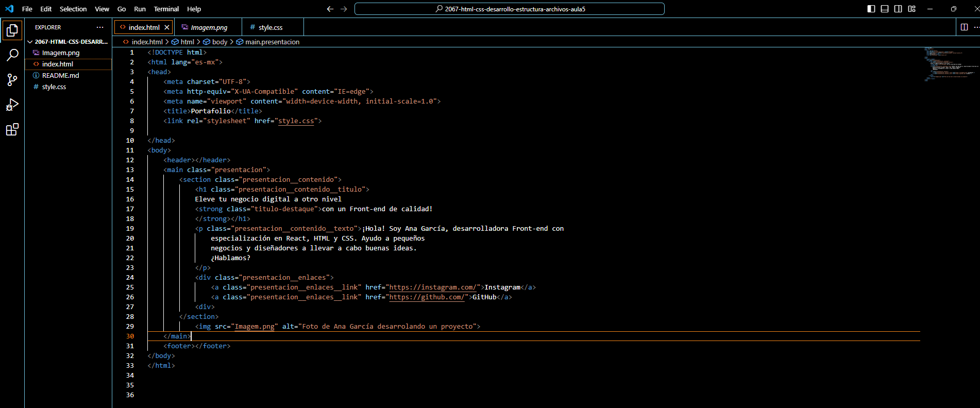The height and width of the screenshot is (408, 980).
Task: Close the index.html tab
Action: coord(167,27)
